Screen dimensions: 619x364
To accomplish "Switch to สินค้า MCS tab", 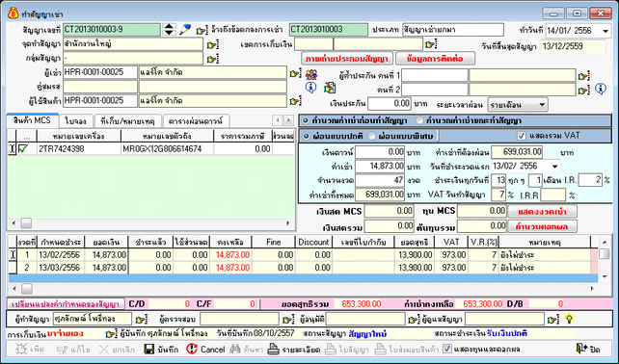I will click(33, 120).
